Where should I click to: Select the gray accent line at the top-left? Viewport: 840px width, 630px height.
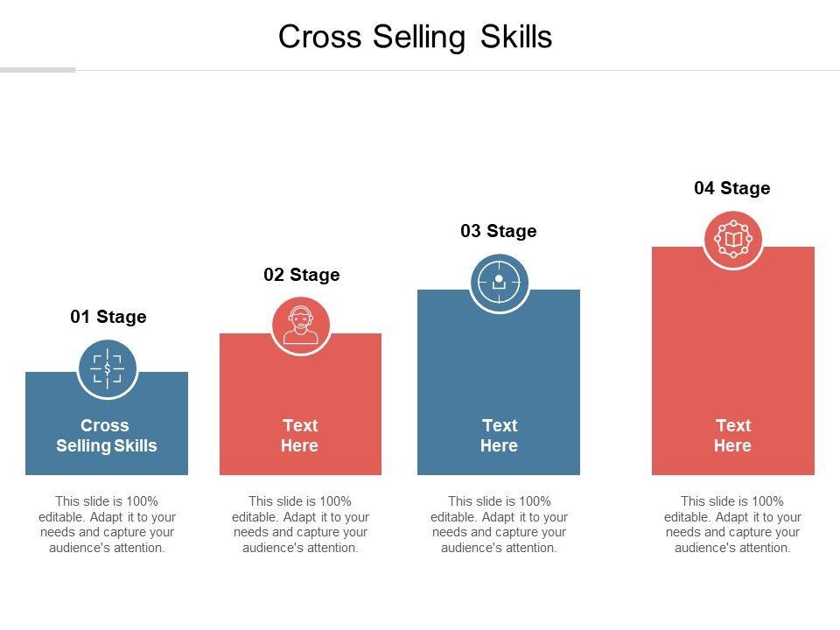tap(38, 69)
